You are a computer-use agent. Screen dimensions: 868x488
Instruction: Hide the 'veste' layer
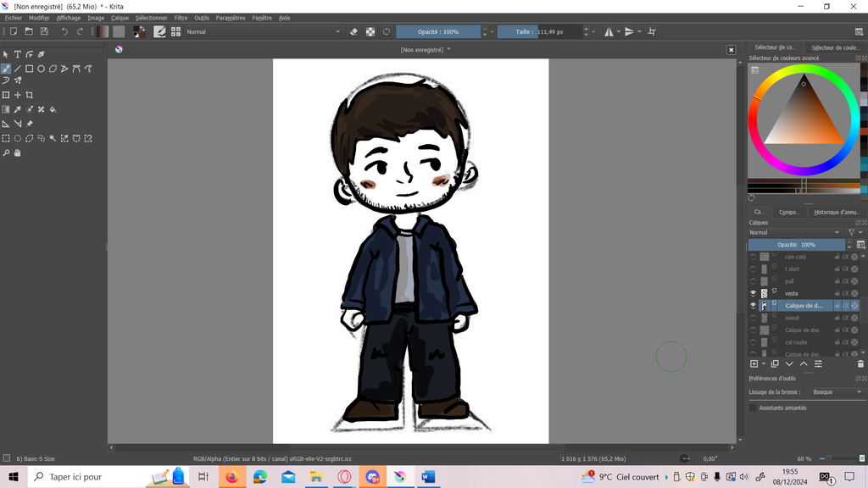[x=753, y=293]
